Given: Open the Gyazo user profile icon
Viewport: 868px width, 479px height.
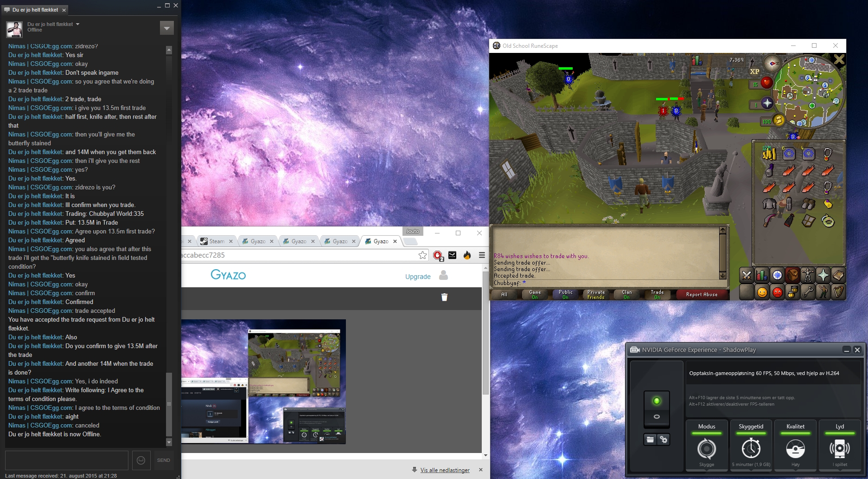Looking at the screenshot, I should [x=443, y=275].
